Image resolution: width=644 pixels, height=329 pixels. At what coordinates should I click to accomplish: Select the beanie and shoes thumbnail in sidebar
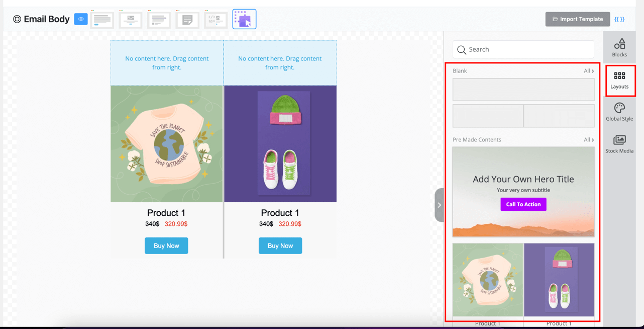(559, 280)
